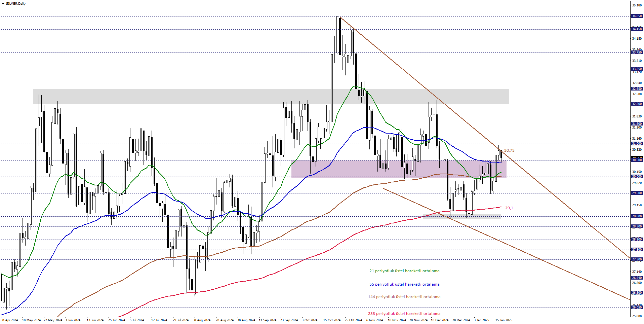Select the 32.200 horizontal level price tag
644x324 pixels.
click(637, 104)
